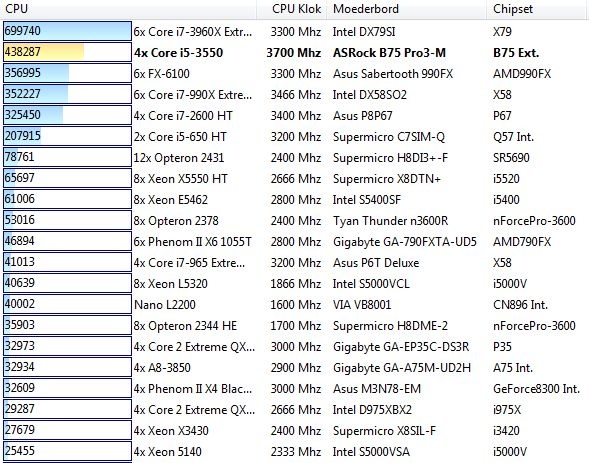This screenshot has width=589, height=463.
Task: Select 4x Core i7-2600 HT entry
Action: [x=183, y=116]
